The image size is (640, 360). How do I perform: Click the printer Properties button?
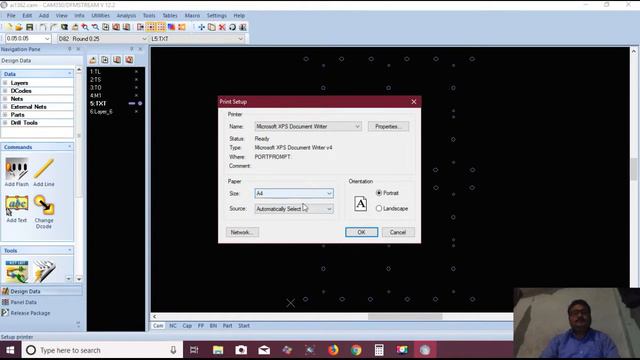click(388, 127)
